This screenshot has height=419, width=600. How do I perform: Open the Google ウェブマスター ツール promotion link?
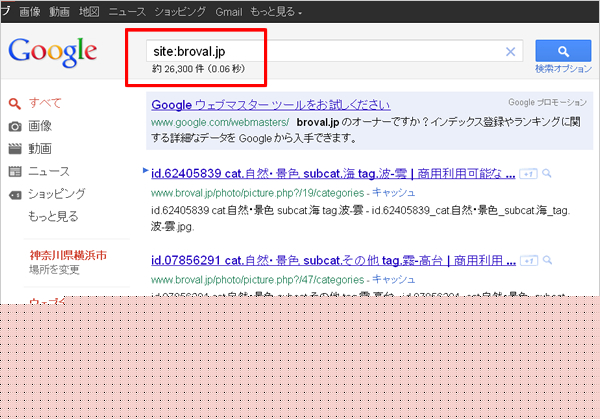point(271,105)
